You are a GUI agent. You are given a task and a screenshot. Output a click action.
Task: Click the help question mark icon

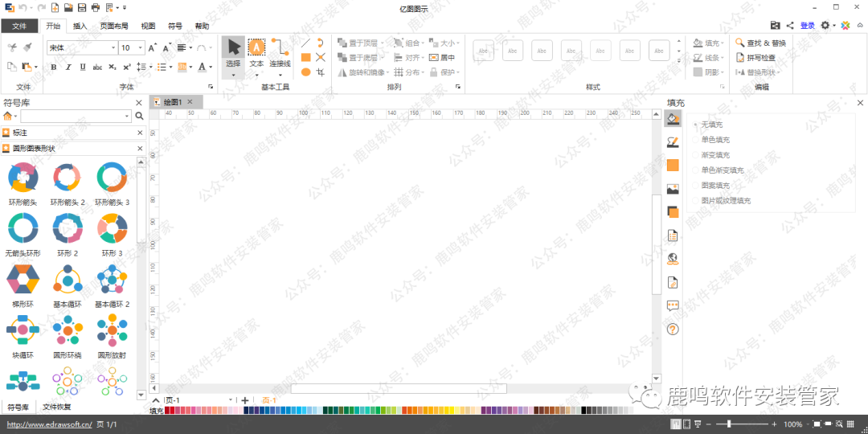pyautogui.click(x=674, y=330)
